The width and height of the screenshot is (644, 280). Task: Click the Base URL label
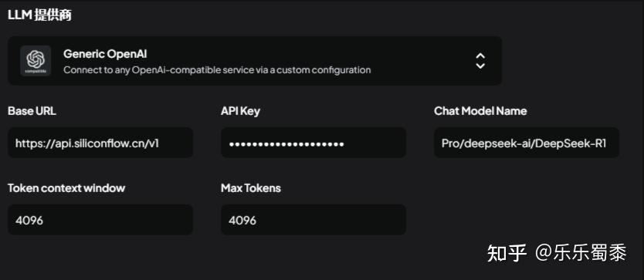tap(32, 111)
